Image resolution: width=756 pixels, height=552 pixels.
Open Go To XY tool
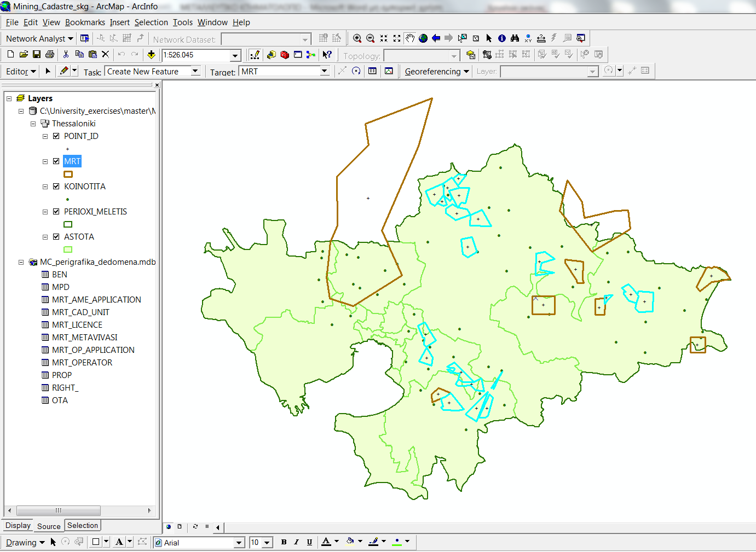pos(528,38)
